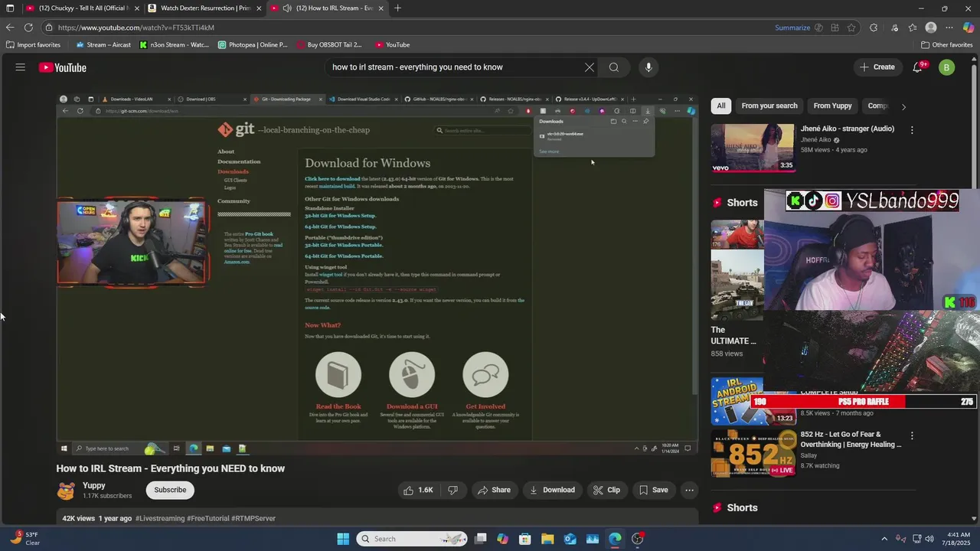Open Edge favorites hub icon
Image resolution: width=980 pixels, height=551 pixels.
(x=913, y=28)
